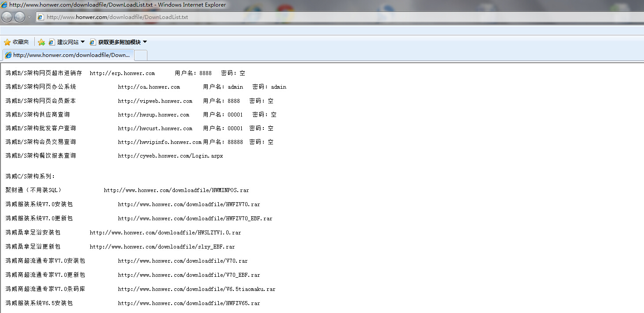
Task: Click the 鸿威商超流通专家V7.0条码库 text
Action: 45,289
